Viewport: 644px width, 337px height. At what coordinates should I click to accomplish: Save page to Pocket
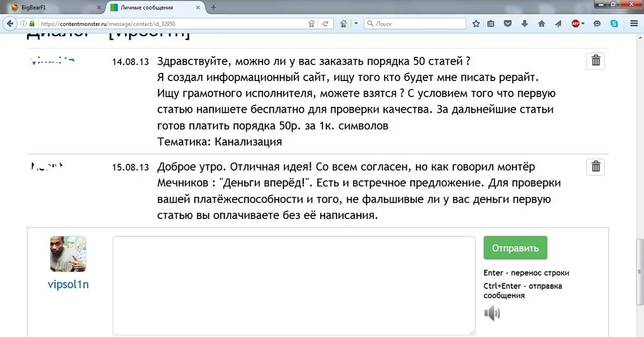(x=507, y=23)
